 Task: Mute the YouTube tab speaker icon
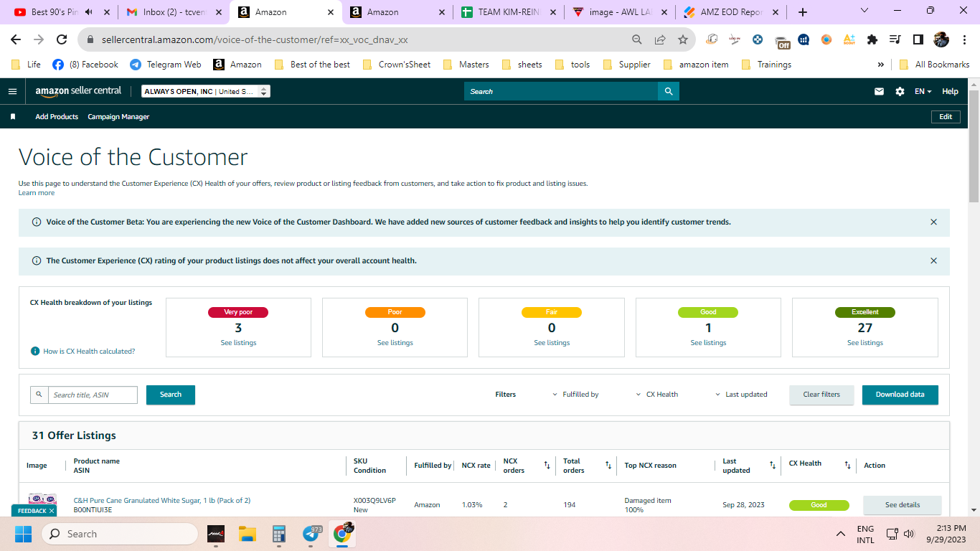click(89, 12)
